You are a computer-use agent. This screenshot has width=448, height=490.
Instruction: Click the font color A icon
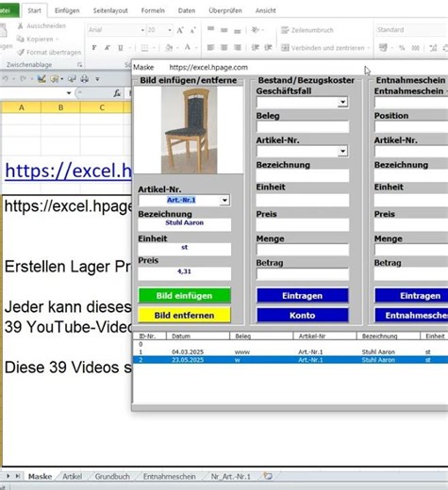[x=188, y=47]
